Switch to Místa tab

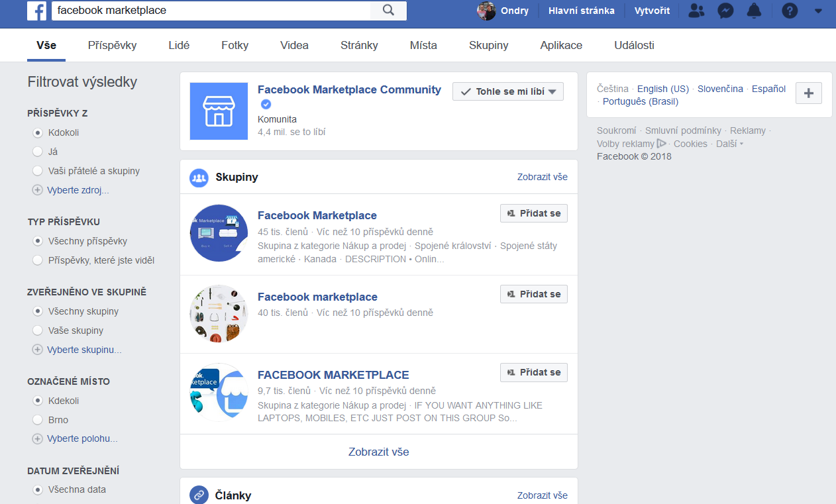click(423, 45)
